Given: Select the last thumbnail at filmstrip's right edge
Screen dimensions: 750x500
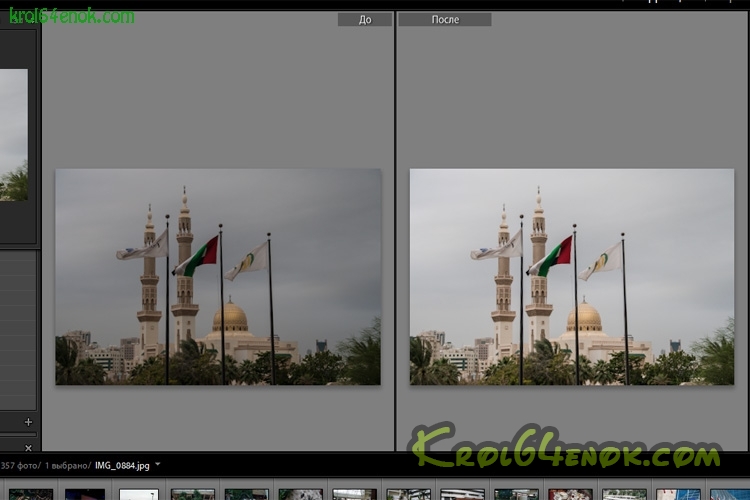Looking at the screenshot, I should (x=732, y=494).
